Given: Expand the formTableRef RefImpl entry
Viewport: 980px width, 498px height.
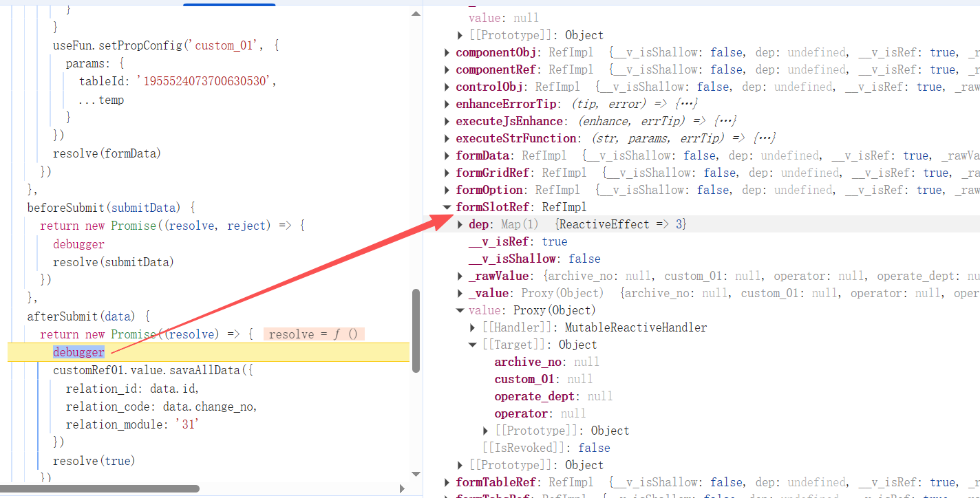Looking at the screenshot, I should click(447, 483).
